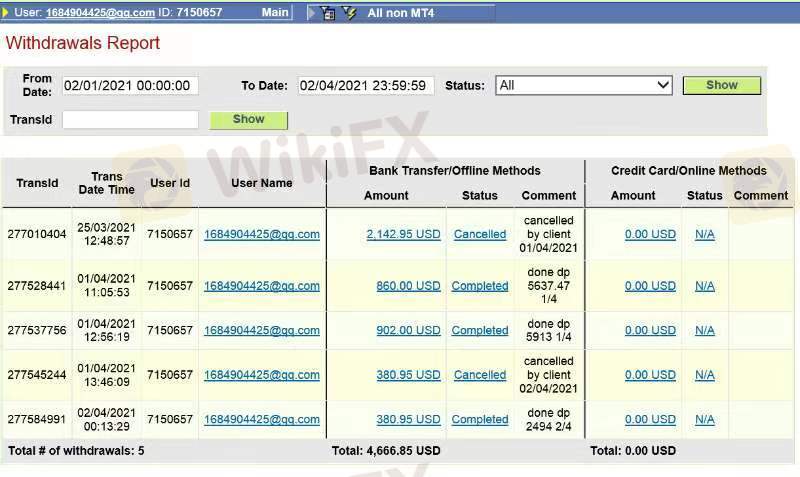Select TransId cell 277584991

click(x=37, y=419)
